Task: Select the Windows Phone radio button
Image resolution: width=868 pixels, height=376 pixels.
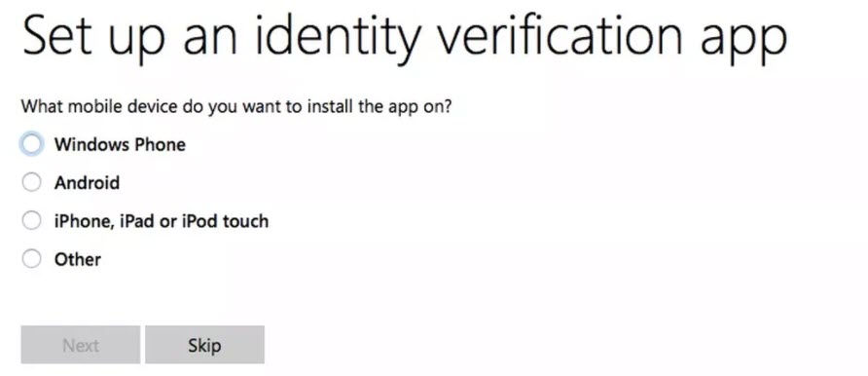Action: pos(31,144)
